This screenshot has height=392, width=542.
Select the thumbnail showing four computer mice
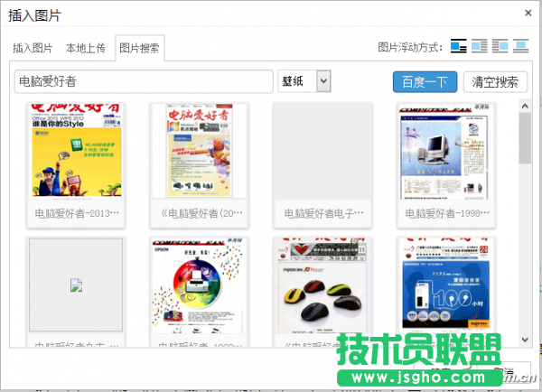322,285
